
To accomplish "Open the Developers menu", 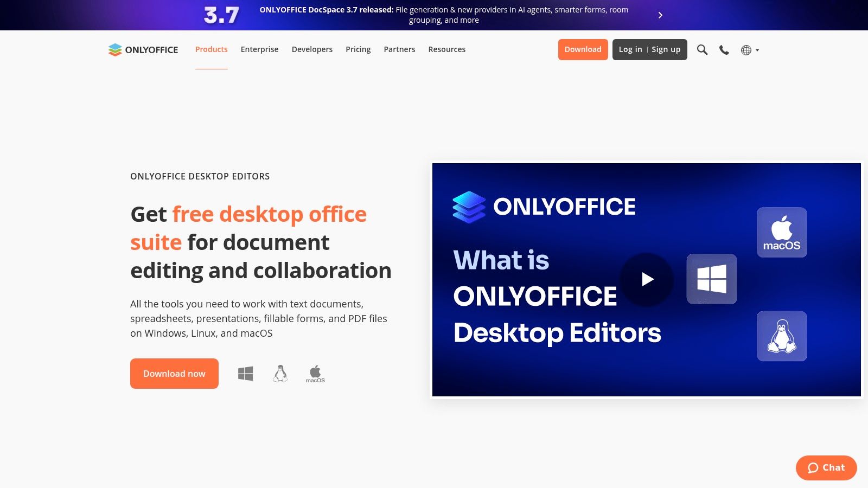I will click(312, 49).
